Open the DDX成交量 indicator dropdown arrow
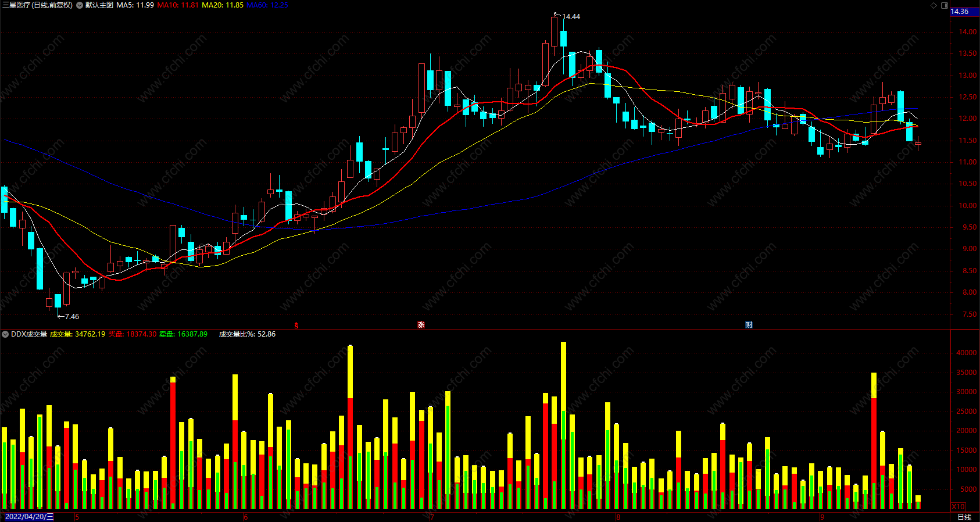 (x=5, y=334)
